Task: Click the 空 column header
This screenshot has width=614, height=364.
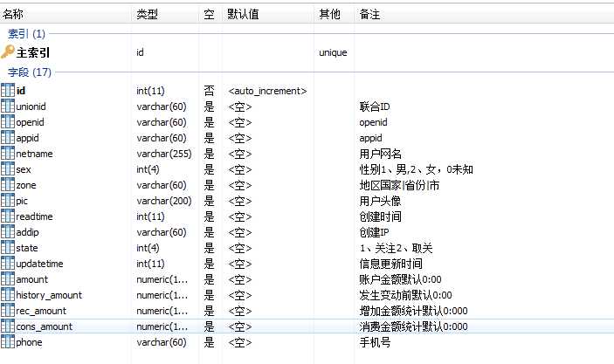Action: [209, 15]
